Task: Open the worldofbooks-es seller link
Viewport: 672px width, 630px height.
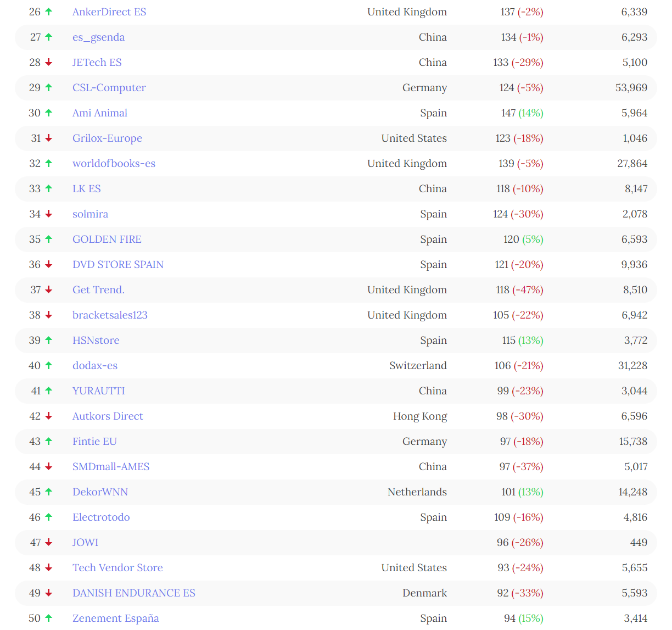Action: click(x=114, y=163)
